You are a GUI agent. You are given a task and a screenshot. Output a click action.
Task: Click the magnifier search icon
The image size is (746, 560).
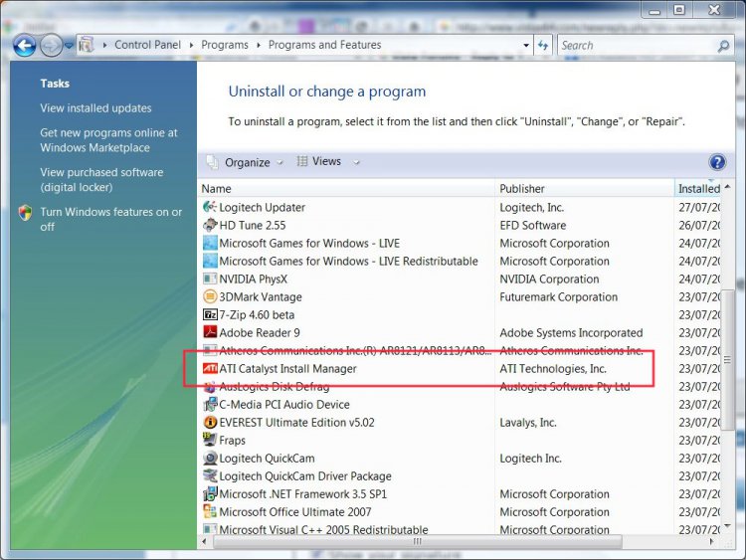point(723,46)
